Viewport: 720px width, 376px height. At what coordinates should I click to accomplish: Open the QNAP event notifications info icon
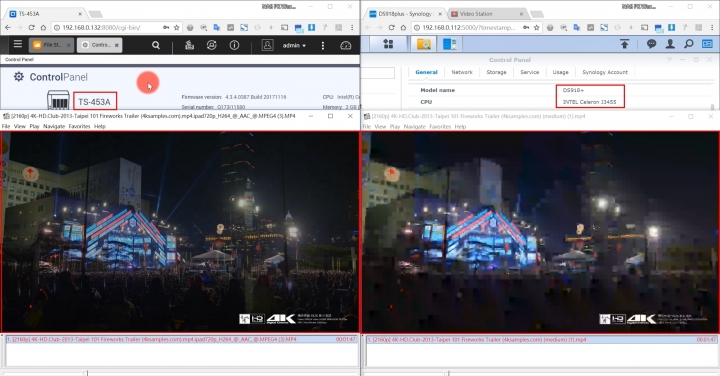click(x=234, y=45)
